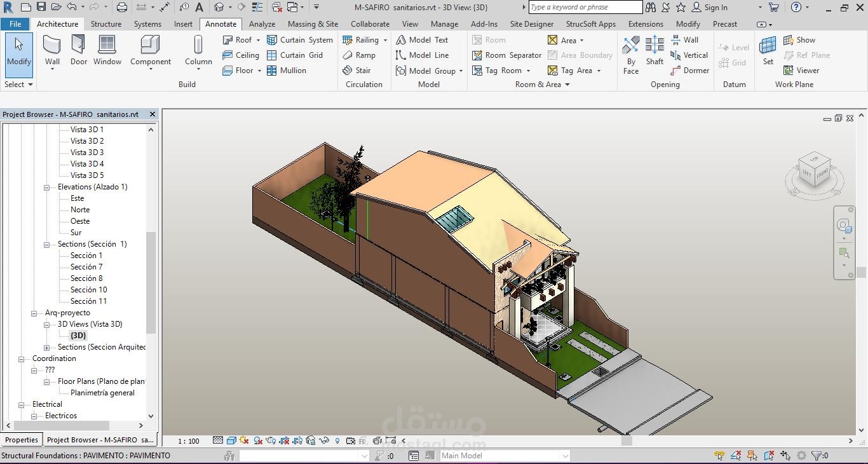Choose the Shaft opening tool

coord(654,51)
